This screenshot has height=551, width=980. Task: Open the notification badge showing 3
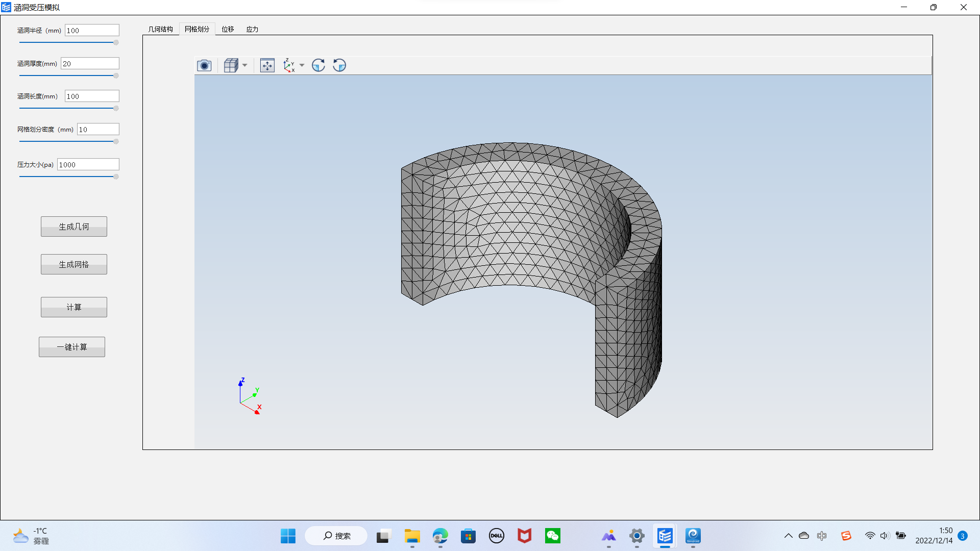coord(963,536)
